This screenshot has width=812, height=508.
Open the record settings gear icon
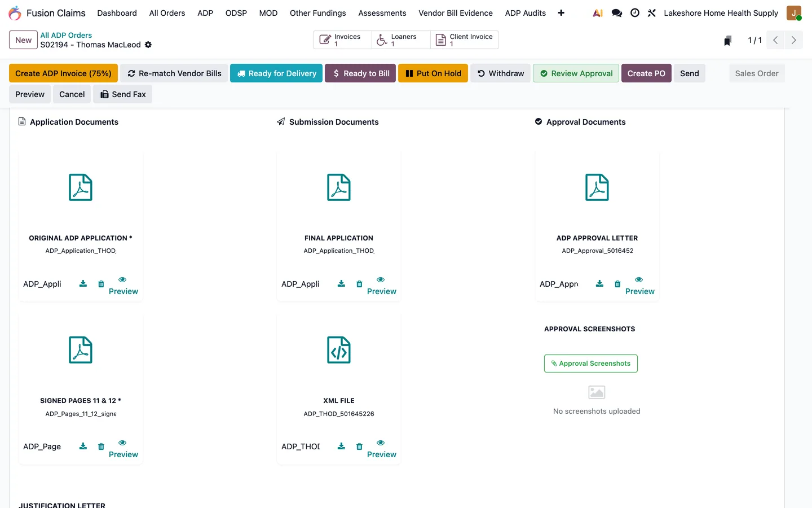click(x=148, y=45)
